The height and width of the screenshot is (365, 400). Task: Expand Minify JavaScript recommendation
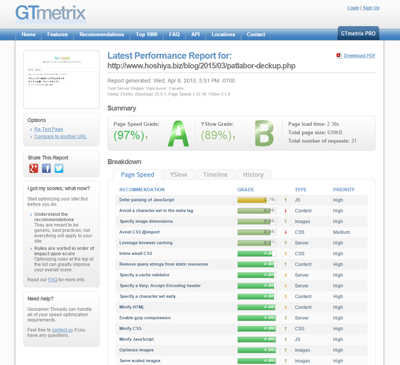137,339
